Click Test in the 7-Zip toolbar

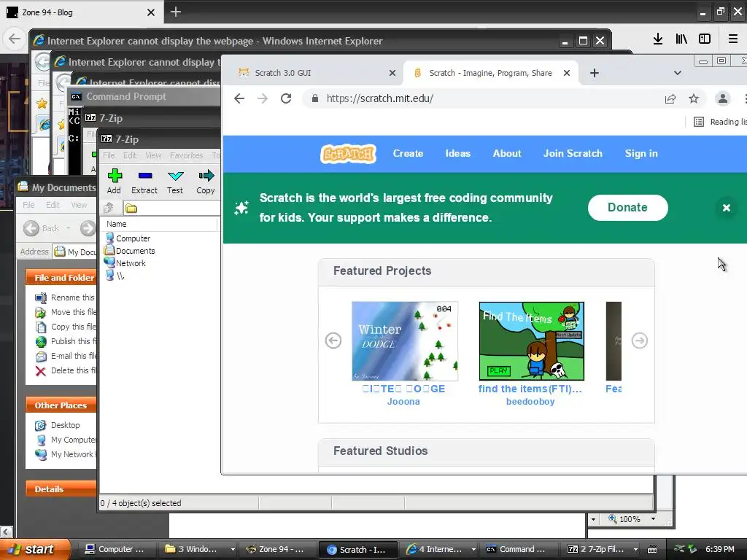tap(175, 182)
